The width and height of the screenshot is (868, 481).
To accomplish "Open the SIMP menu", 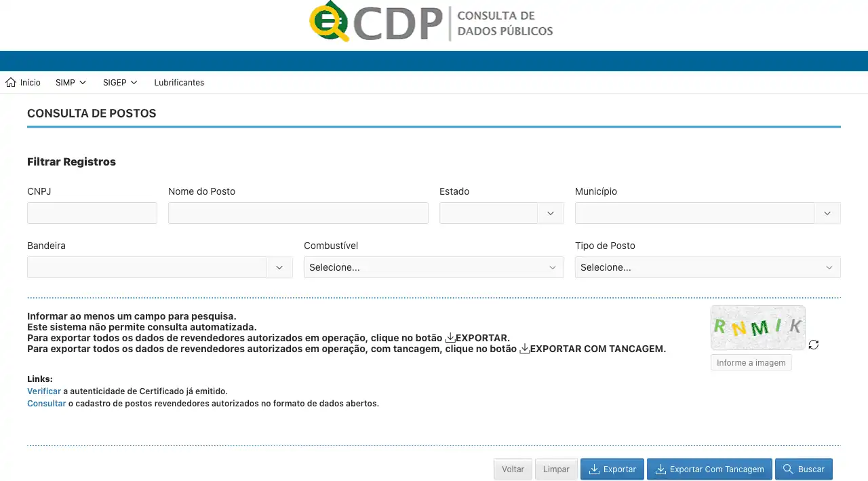I will pos(71,82).
